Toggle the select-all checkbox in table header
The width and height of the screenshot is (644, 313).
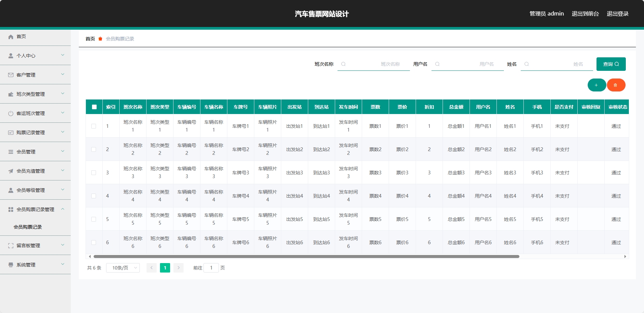coord(94,107)
